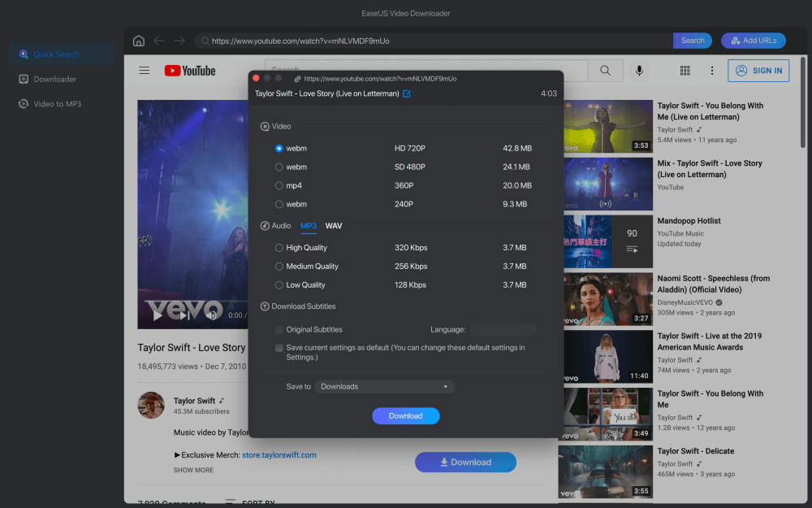Open Mix Taylor Swift Love Story thumbnail
This screenshot has height=508, width=812.
(608, 184)
